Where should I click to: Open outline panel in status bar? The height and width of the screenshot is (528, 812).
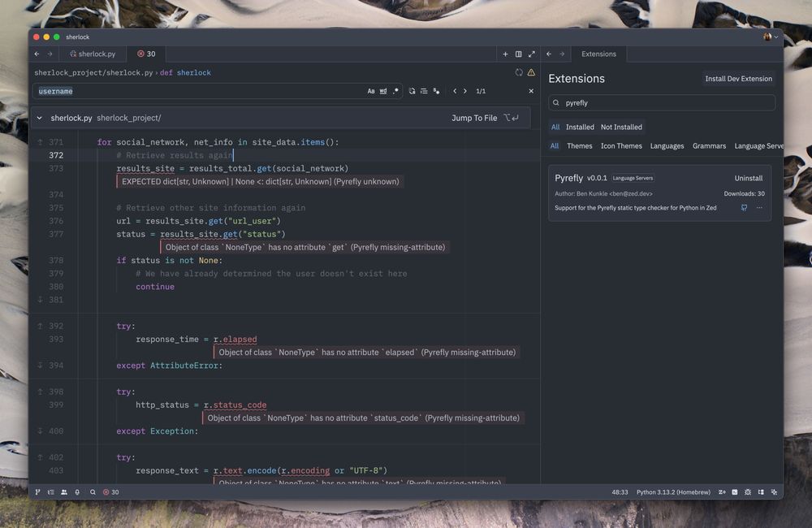tap(50, 492)
